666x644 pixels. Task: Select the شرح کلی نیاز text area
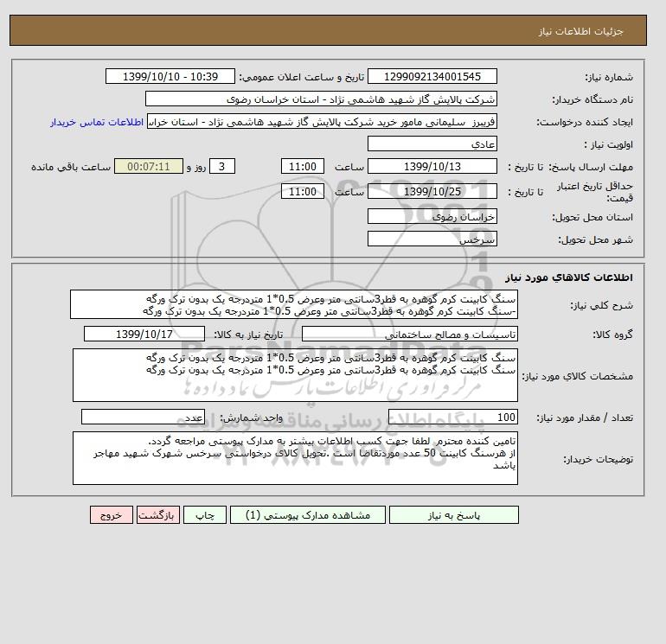pos(294,305)
